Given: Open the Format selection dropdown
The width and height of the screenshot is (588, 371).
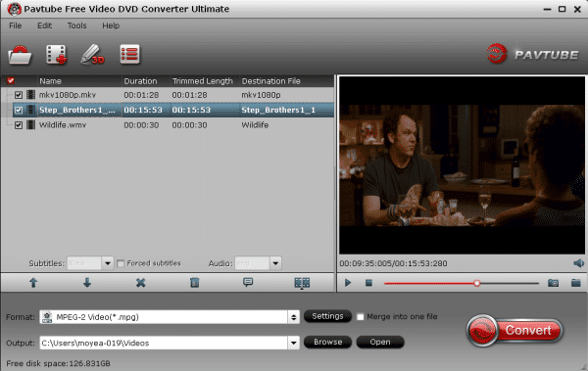Looking at the screenshot, I should (x=294, y=317).
